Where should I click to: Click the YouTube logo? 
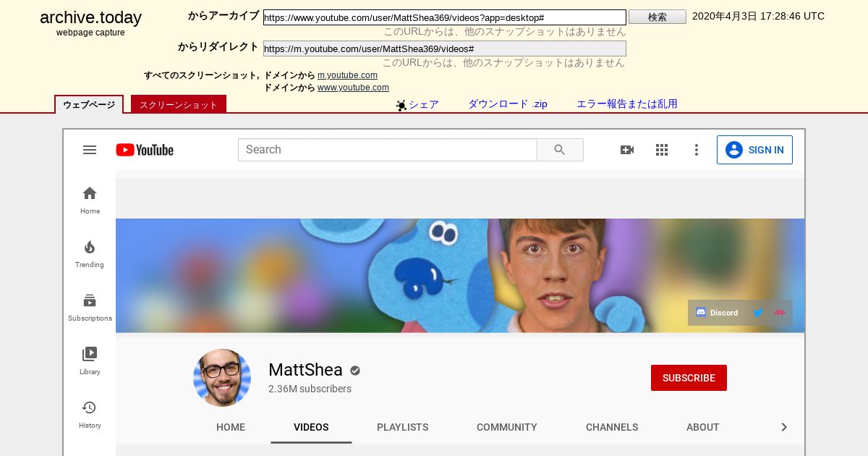coord(145,150)
